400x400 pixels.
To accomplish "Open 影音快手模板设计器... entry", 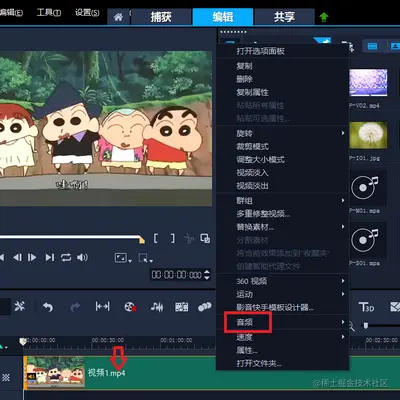I will (282, 307).
